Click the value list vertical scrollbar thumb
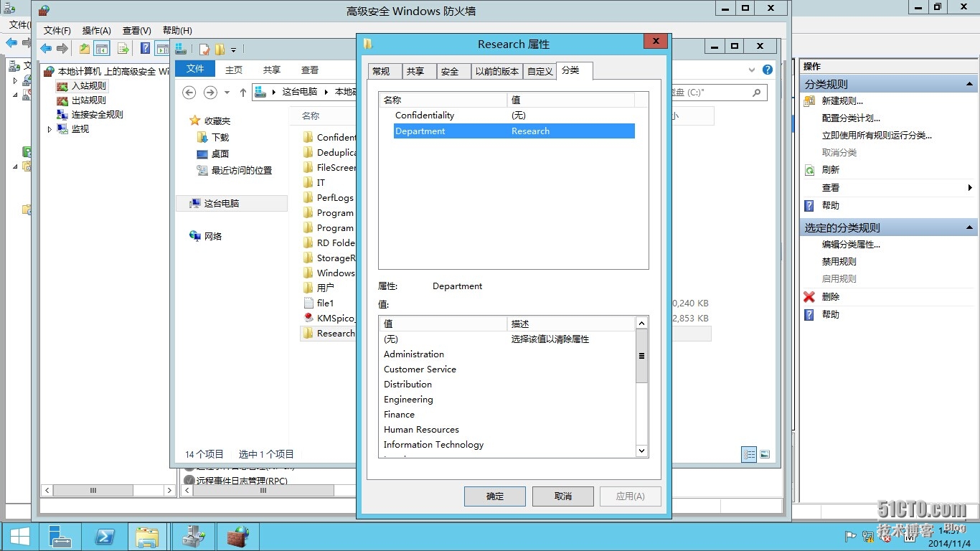Image resolution: width=980 pixels, height=551 pixels. 641,356
